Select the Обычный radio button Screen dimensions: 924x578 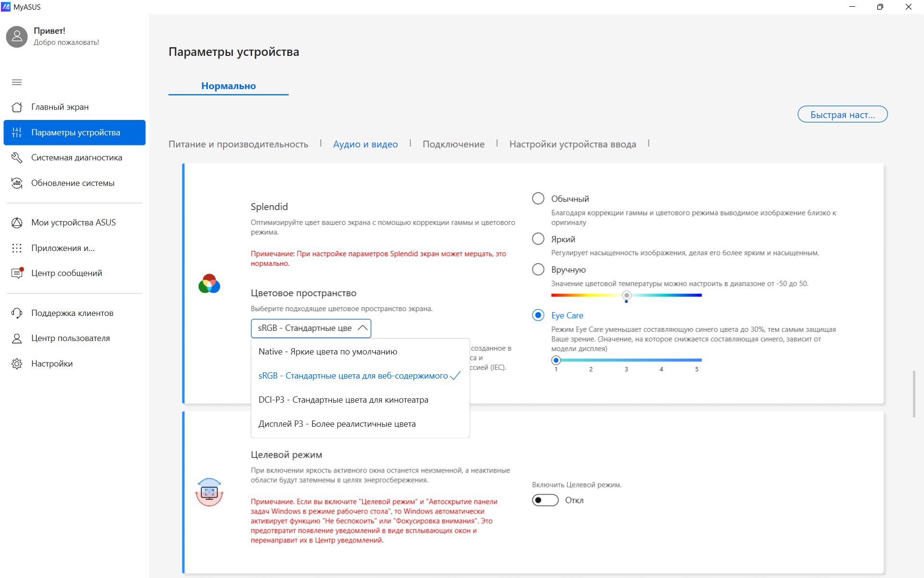coord(538,198)
